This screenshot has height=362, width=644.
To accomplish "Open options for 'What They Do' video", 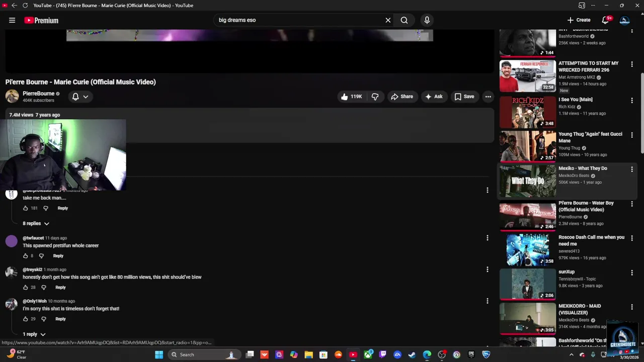I will click(x=632, y=169).
